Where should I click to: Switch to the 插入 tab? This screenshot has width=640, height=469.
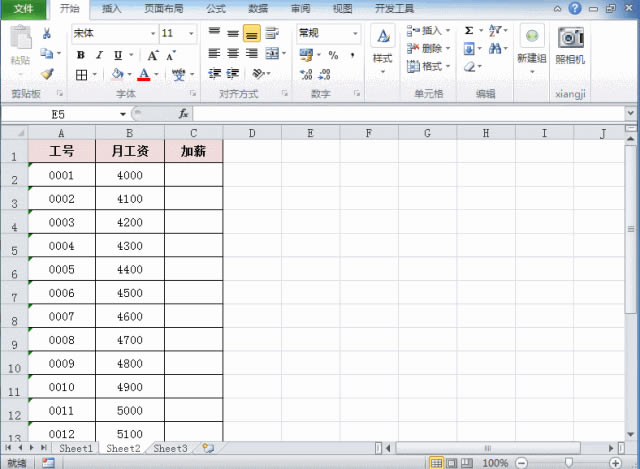click(x=111, y=9)
